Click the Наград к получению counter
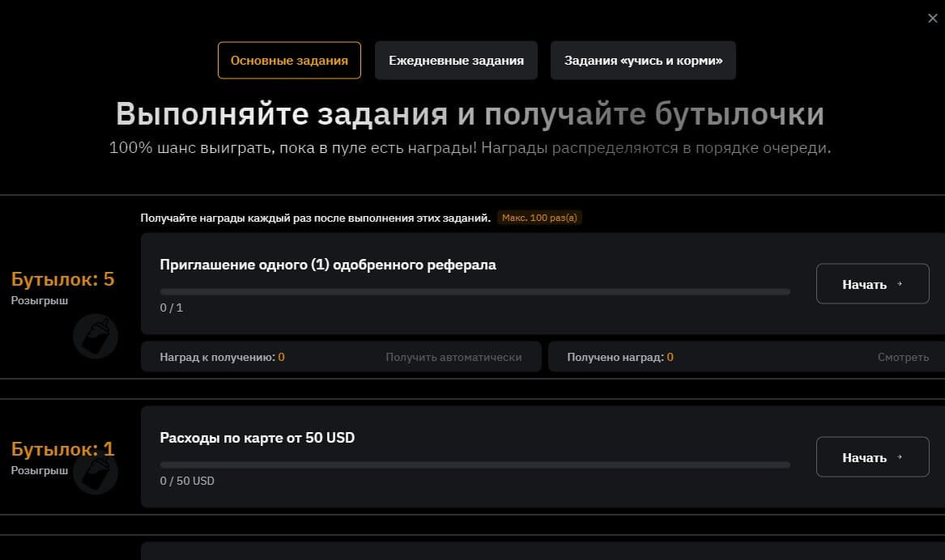Screen dimensions: 945x560 pos(222,357)
